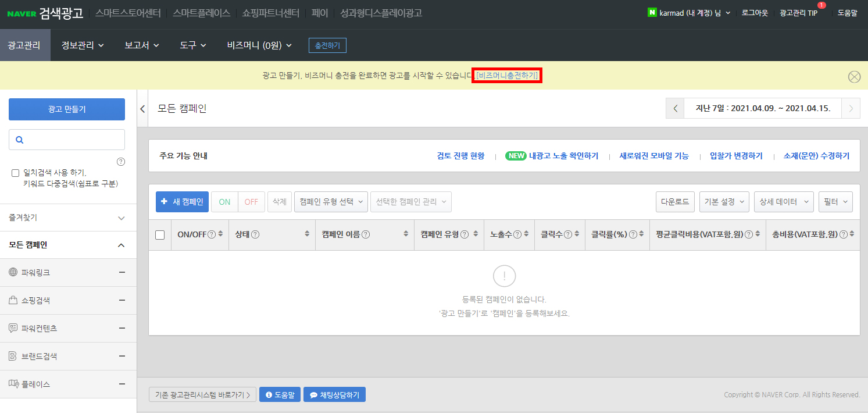Collapse the left sidebar with arrow
868x413 pixels.
point(142,109)
